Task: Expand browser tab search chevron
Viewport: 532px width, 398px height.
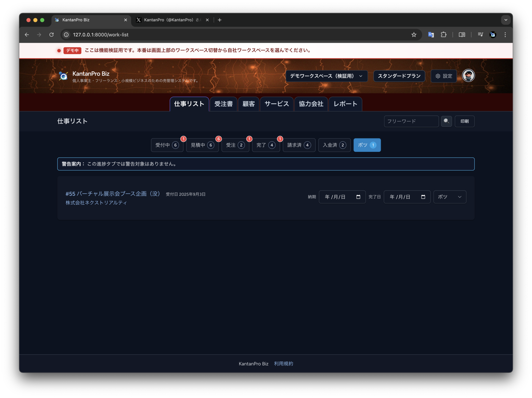Action: coord(506,20)
